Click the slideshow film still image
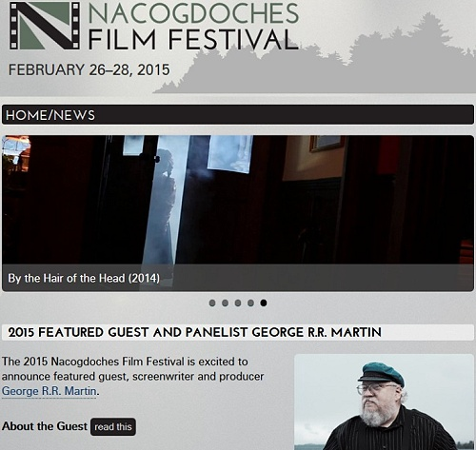This screenshot has width=476, height=450. click(238, 200)
